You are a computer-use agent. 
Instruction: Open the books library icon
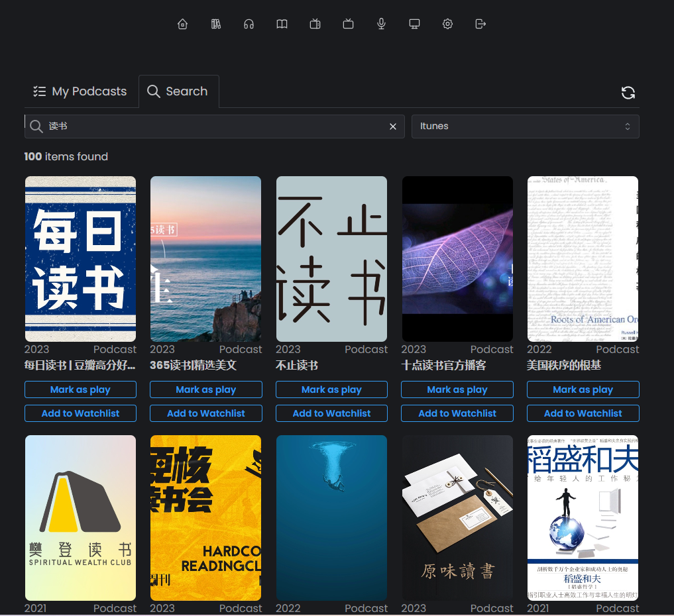point(216,24)
